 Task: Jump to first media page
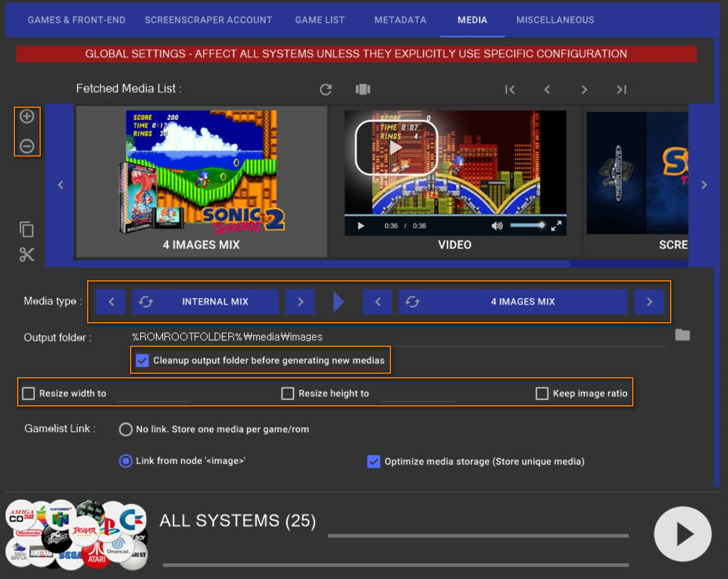(x=510, y=89)
